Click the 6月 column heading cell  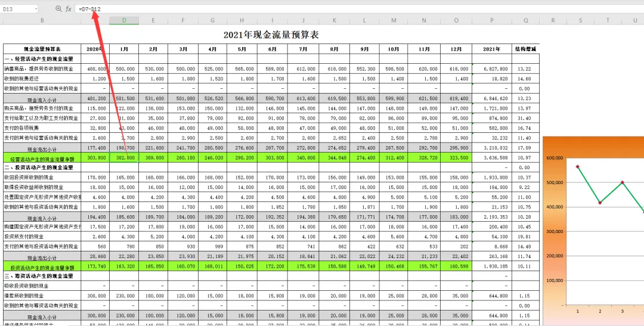(x=272, y=49)
